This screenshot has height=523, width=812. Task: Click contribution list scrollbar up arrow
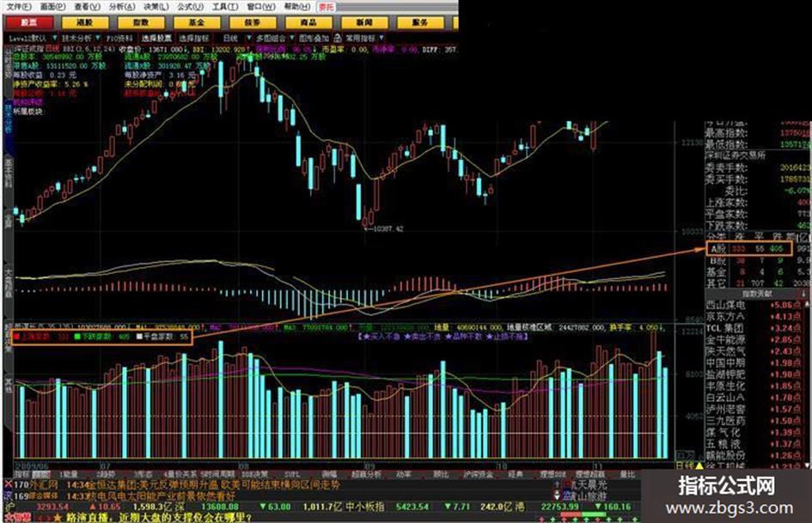(x=809, y=303)
